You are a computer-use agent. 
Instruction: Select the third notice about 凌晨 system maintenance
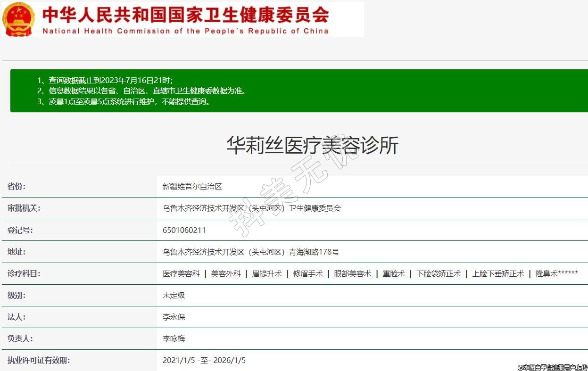tap(124, 101)
